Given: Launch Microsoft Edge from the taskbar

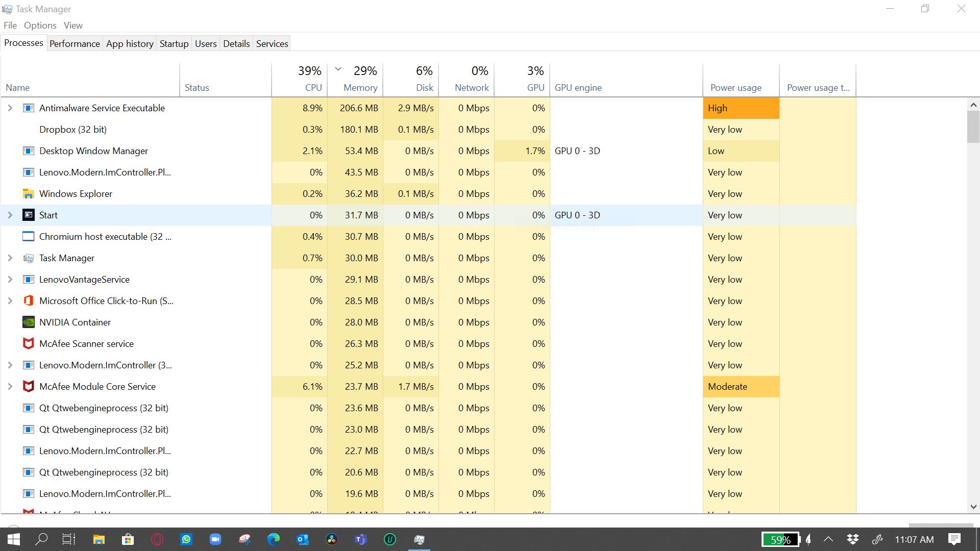Looking at the screenshot, I should 274,539.
